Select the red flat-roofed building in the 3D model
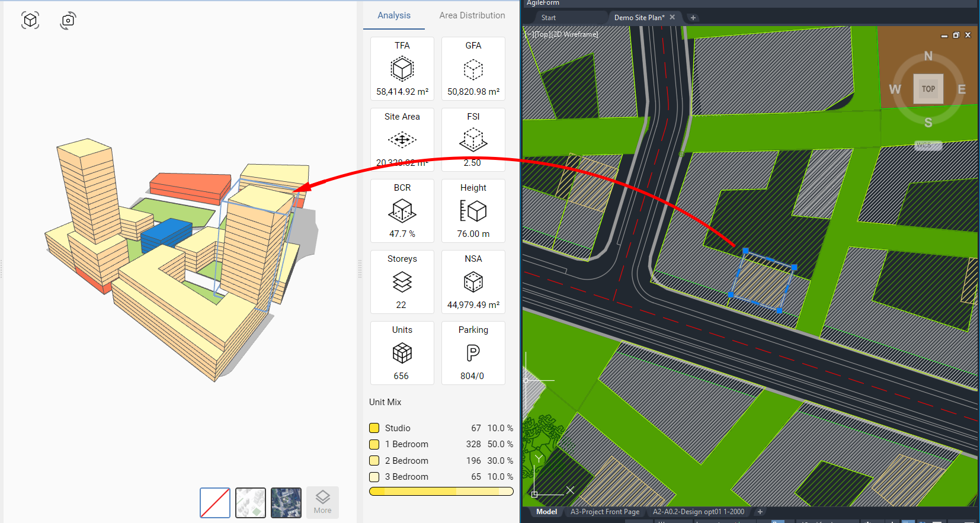980x523 pixels. point(190,187)
